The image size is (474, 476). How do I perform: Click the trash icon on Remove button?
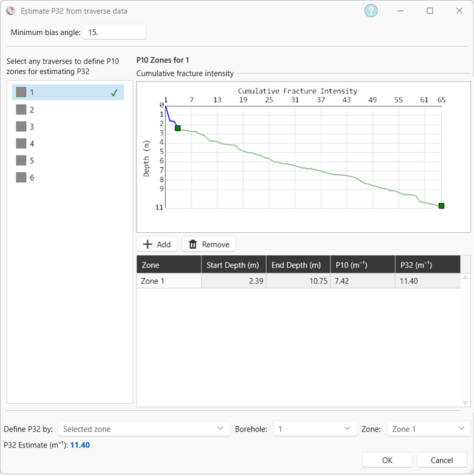(x=193, y=244)
